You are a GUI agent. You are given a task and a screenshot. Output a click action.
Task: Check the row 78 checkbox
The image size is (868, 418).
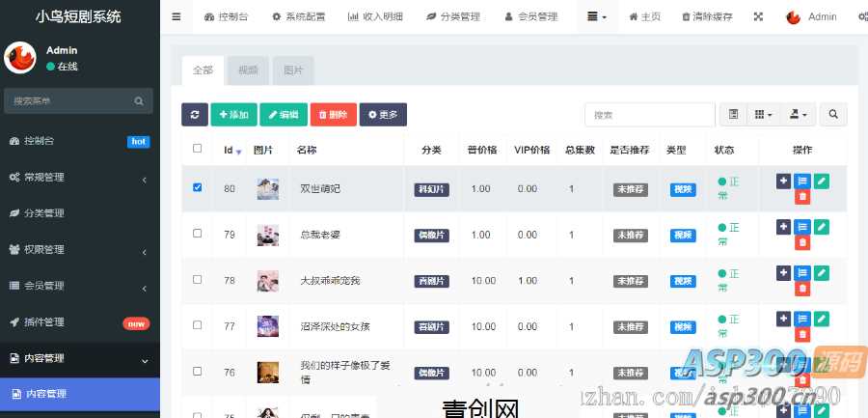tap(197, 279)
